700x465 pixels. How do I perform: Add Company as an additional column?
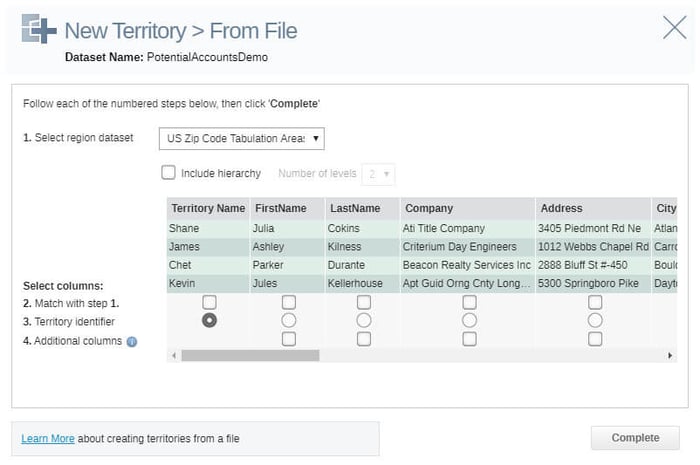469,339
